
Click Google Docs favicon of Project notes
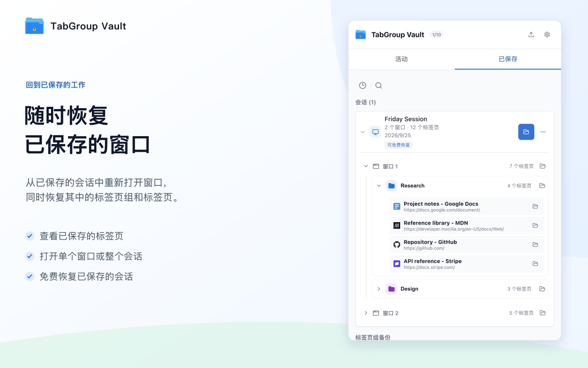pyautogui.click(x=397, y=207)
